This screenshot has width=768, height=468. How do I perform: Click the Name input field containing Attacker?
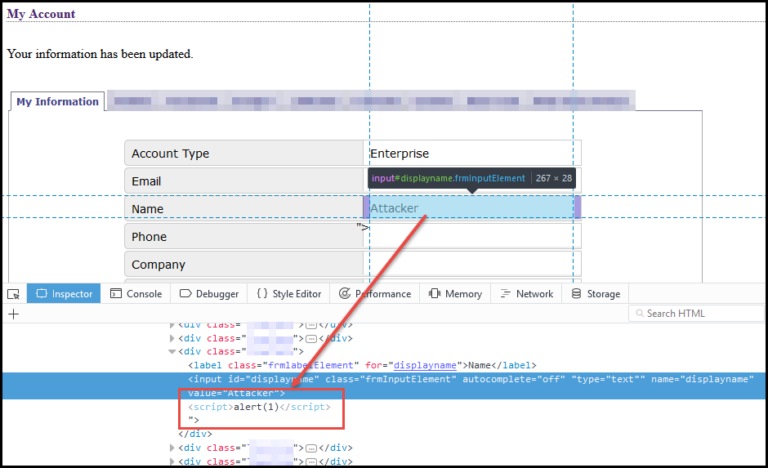click(x=470, y=208)
